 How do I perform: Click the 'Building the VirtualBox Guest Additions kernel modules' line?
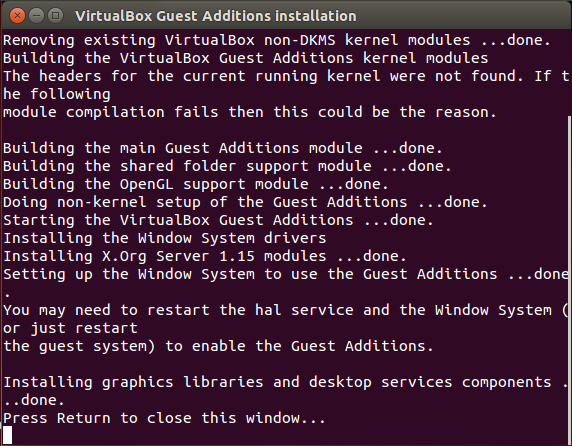(x=246, y=58)
